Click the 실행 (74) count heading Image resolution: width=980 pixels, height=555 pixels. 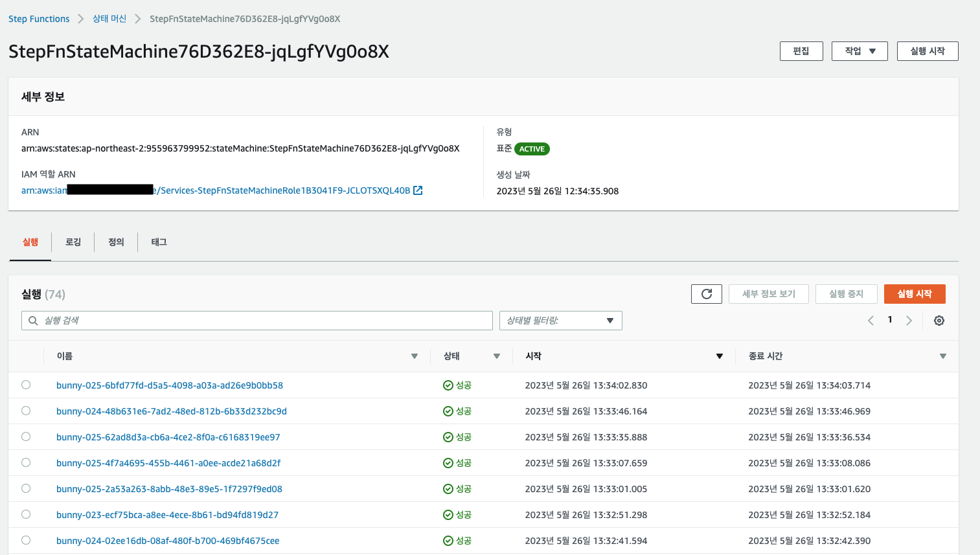coord(43,295)
